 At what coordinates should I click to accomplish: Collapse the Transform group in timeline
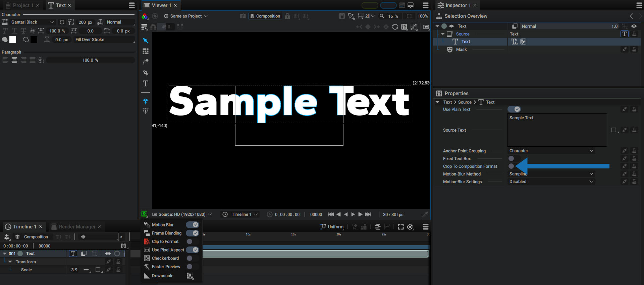point(10,262)
